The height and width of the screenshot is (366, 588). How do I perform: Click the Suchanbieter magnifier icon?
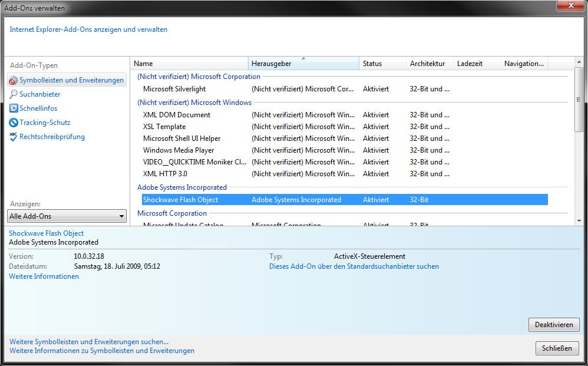click(14, 94)
